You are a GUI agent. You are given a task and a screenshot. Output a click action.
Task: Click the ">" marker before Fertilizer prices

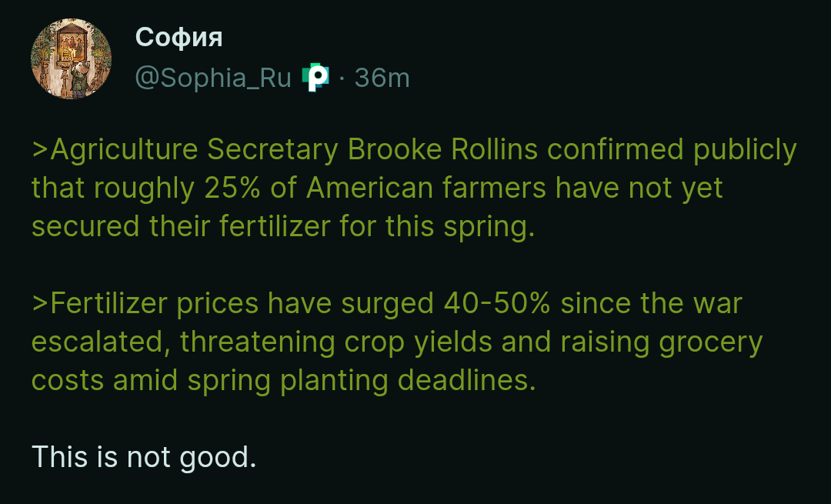click(x=39, y=304)
